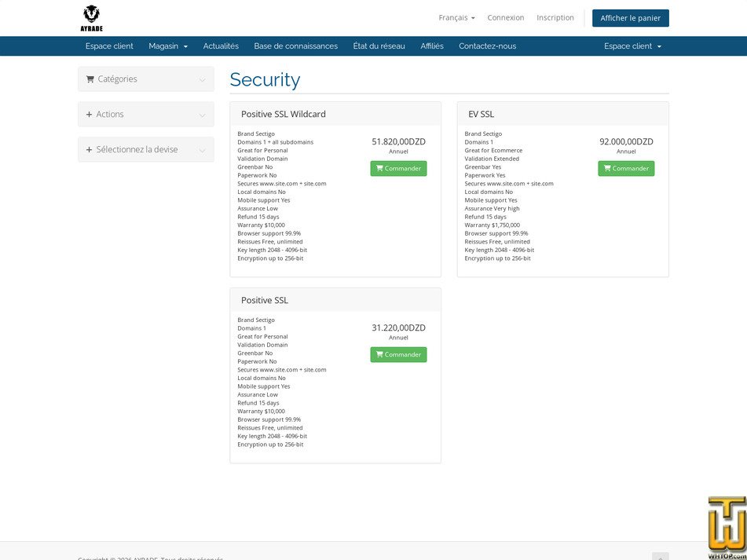
Task: Click the Actions panel label
Action: [x=109, y=115]
